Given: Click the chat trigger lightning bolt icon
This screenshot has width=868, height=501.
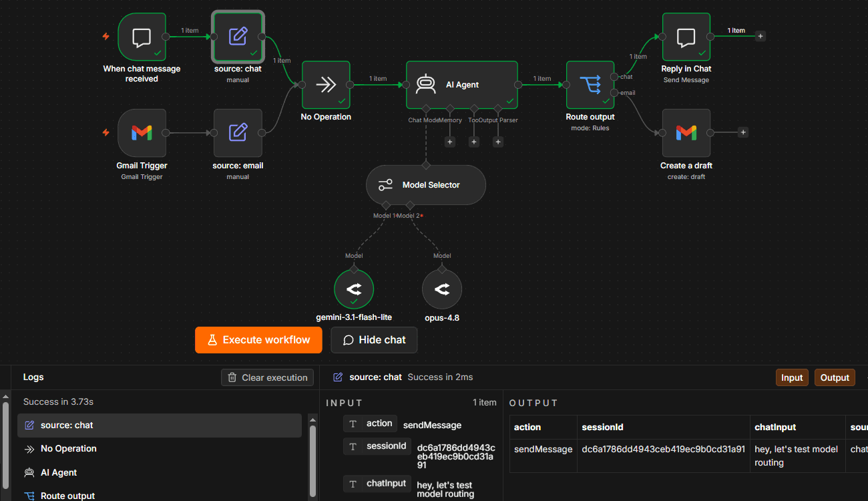Looking at the screenshot, I should 105,37.
